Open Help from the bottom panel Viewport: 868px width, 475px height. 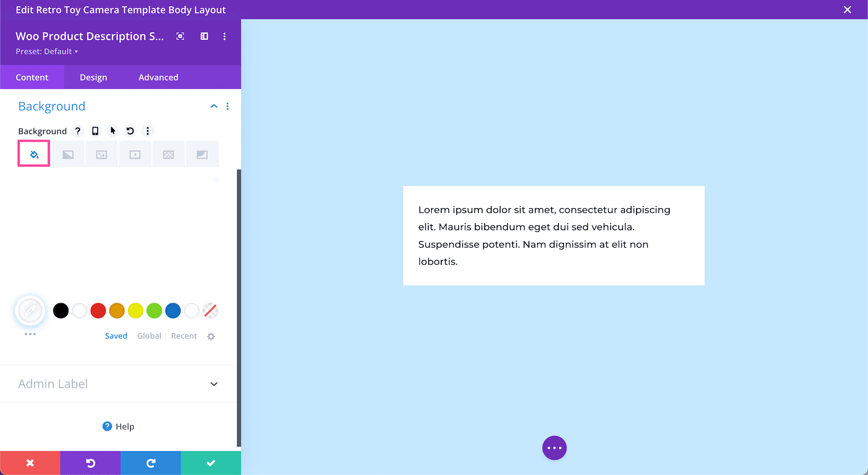[x=118, y=426]
